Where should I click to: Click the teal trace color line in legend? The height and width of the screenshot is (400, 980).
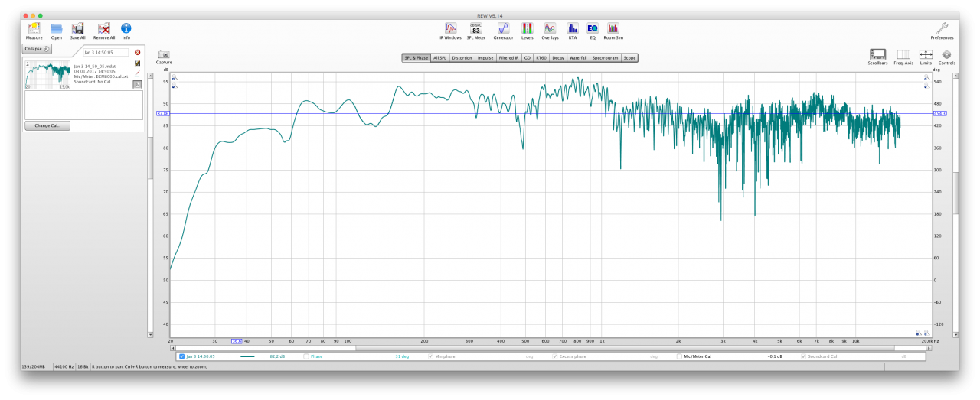point(247,356)
